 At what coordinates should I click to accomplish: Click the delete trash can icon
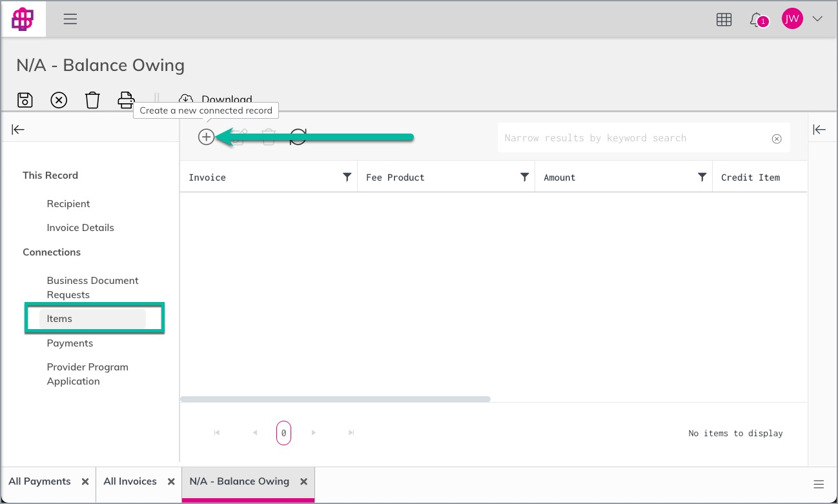92,100
